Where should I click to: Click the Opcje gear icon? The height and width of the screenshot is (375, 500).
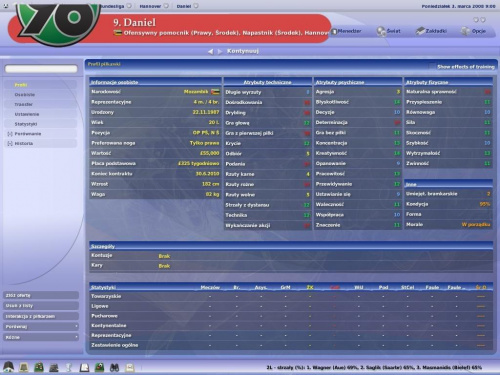[x=465, y=31]
